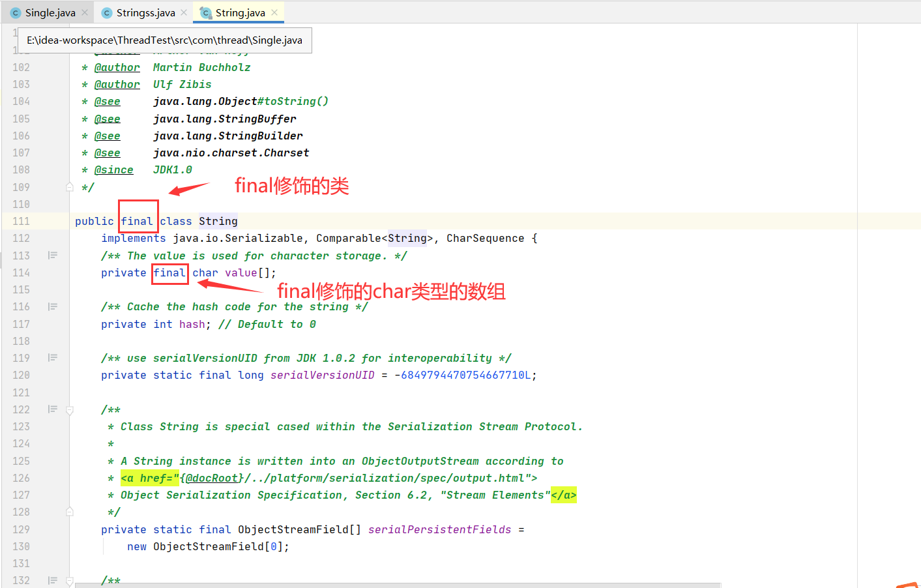
Task: Click line number 120 in the gutter
Action: click(x=21, y=375)
